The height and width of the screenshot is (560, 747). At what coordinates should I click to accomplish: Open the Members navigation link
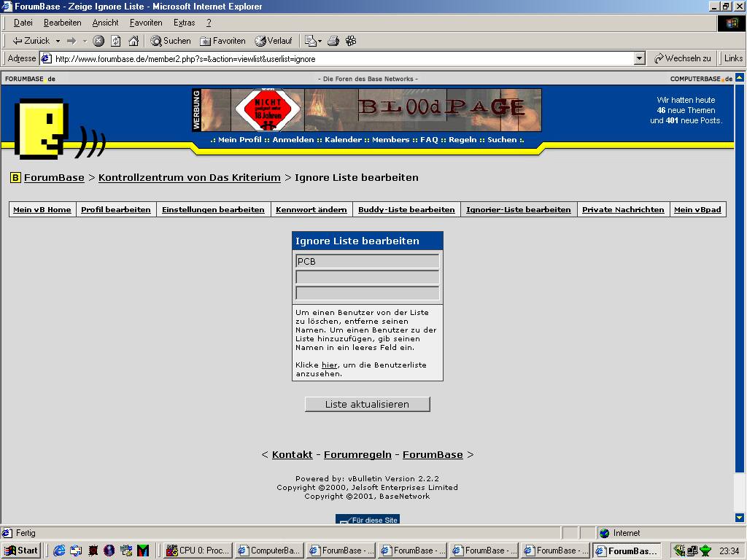[x=391, y=139]
